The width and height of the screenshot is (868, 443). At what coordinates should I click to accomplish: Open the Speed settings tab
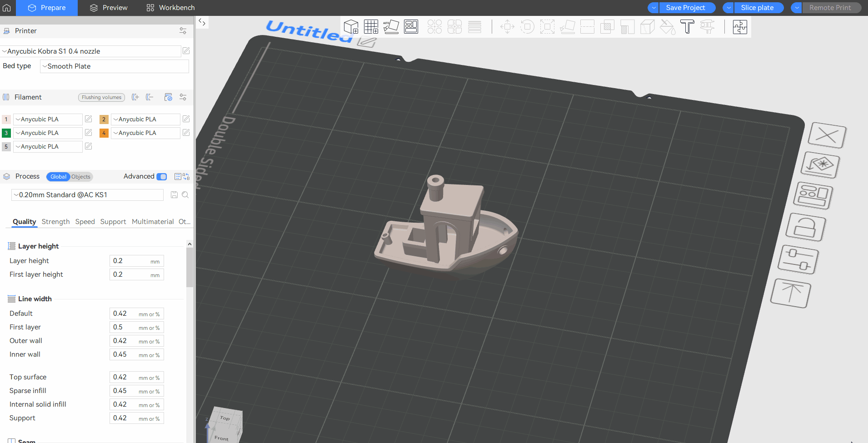[85, 222]
